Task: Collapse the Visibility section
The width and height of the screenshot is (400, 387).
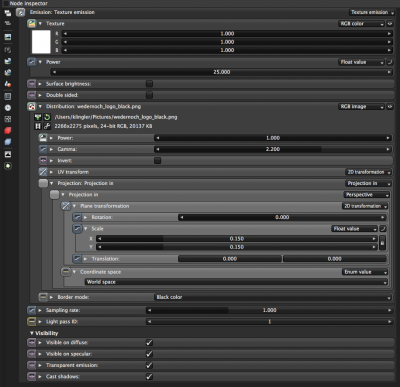Action: [32, 333]
